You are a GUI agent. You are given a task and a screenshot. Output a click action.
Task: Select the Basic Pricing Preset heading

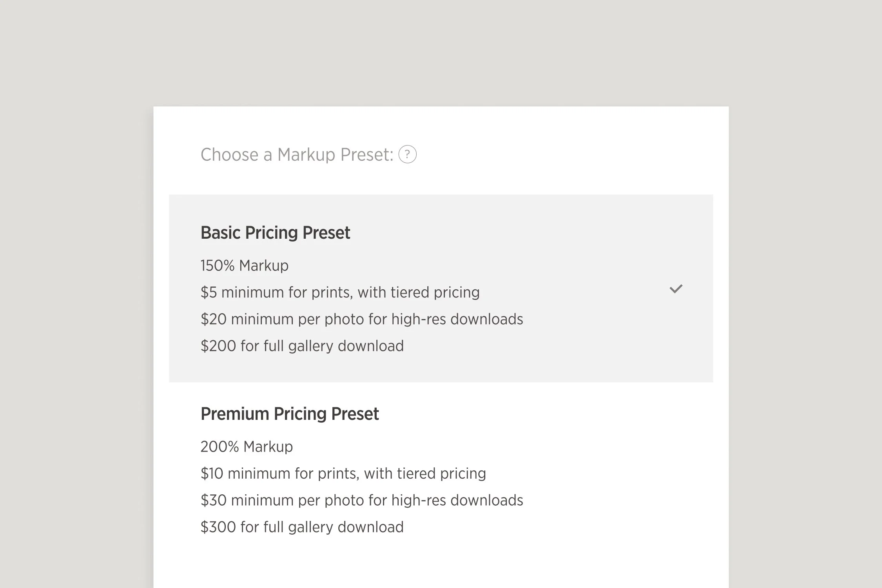(275, 233)
